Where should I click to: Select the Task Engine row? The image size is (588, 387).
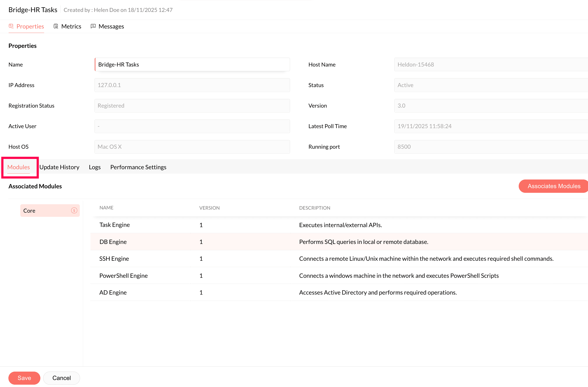pos(115,225)
